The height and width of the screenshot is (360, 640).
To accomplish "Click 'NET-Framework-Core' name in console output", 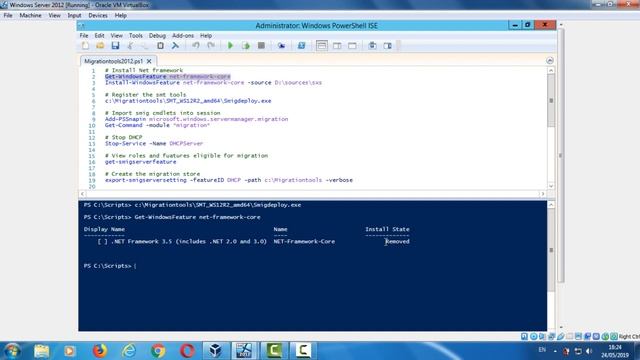I will 304,242.
